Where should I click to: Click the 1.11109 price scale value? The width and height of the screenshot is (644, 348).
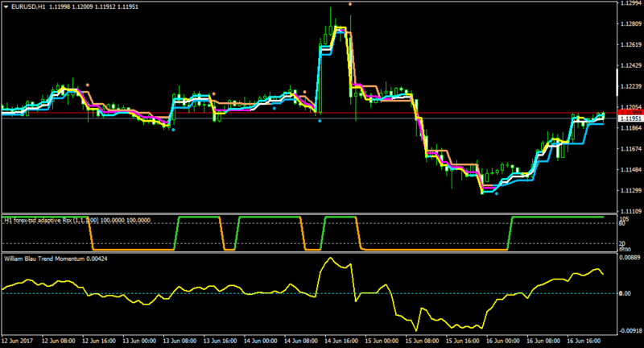(x=631, y=211)
